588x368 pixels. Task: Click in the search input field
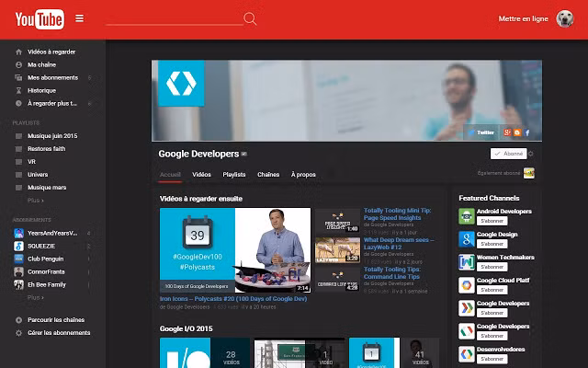tap(175, 18)
